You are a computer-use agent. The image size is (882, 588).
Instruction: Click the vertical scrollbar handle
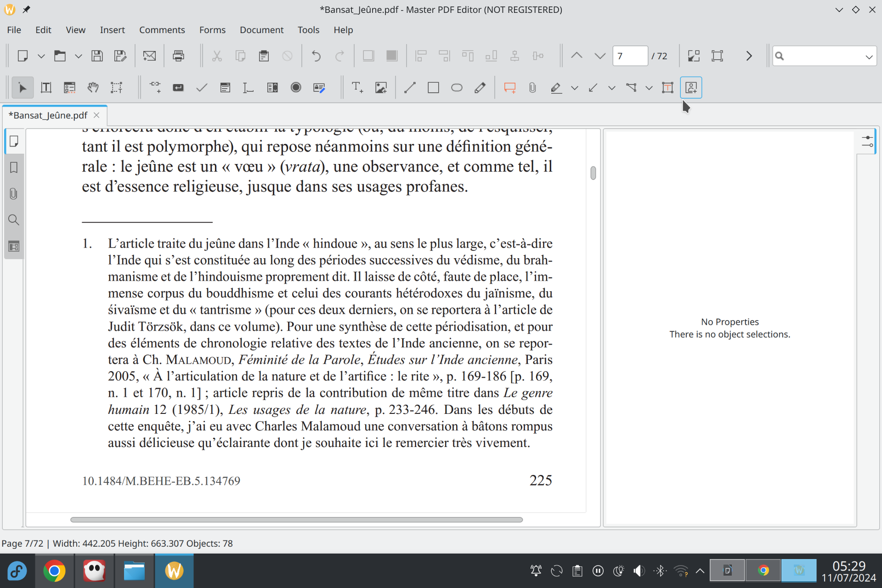593,173
